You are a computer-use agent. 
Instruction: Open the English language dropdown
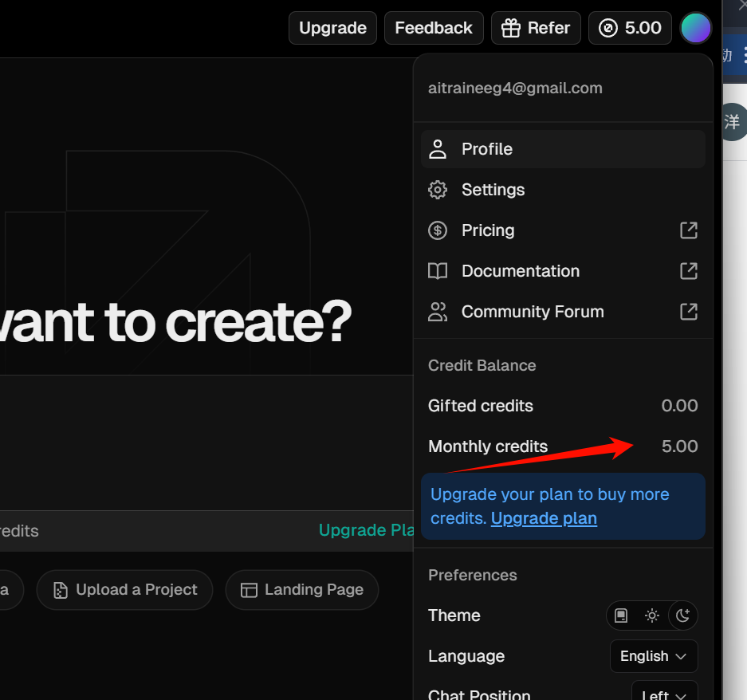pos(654,656)
